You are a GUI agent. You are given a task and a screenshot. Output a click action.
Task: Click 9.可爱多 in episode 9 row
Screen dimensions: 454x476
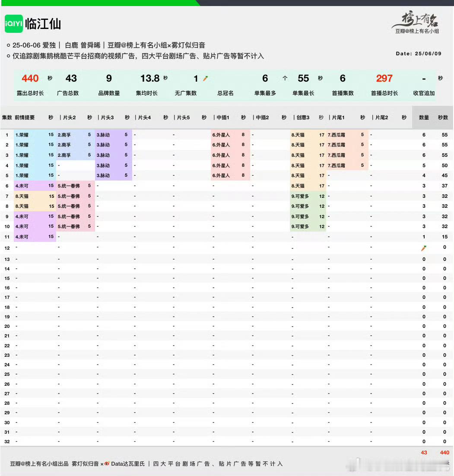click(x=300, y=216)
